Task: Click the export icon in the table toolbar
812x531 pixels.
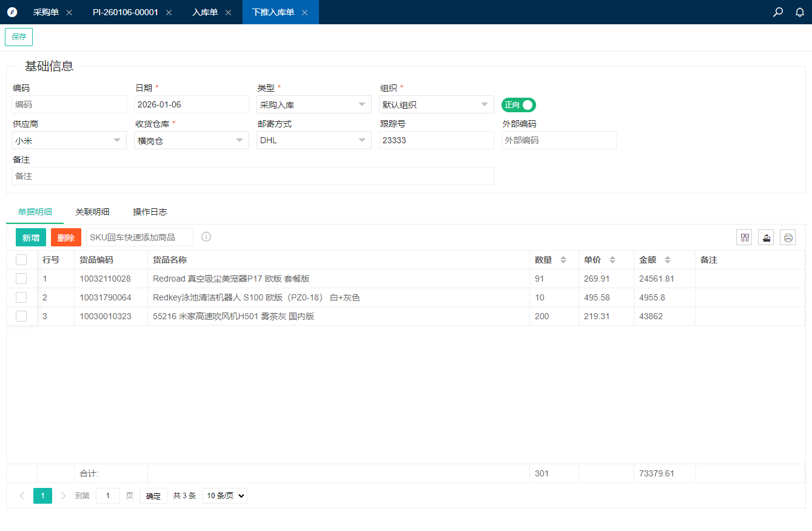Action: pos(766,237)
